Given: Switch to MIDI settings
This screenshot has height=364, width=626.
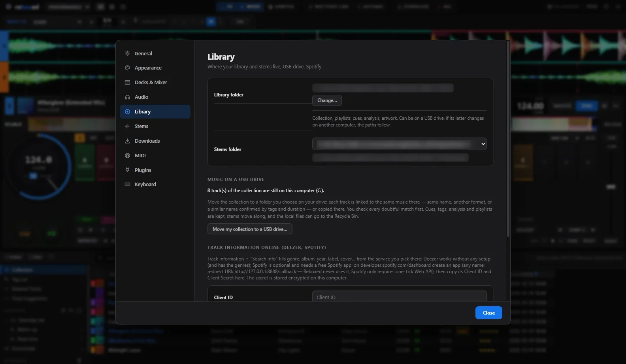Looking at the screenshot, I should (155, 156).
